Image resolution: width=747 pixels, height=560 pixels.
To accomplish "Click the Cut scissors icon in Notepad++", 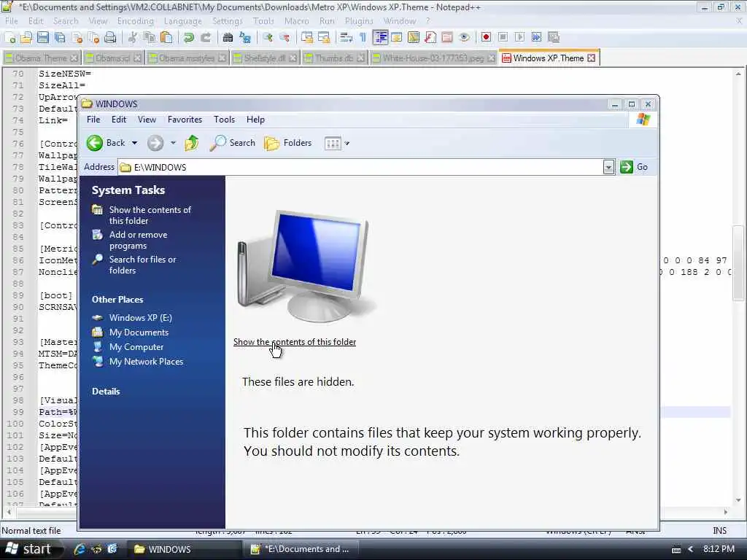I will [133, 38].
